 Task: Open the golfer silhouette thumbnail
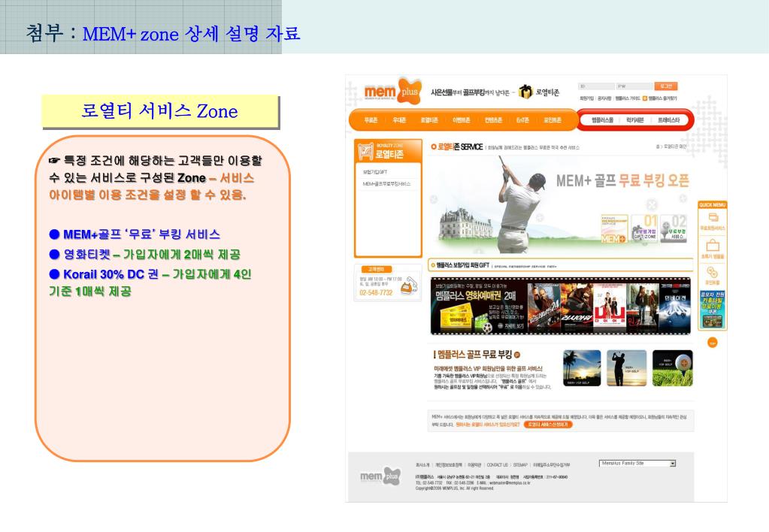[x=626, y=368]
